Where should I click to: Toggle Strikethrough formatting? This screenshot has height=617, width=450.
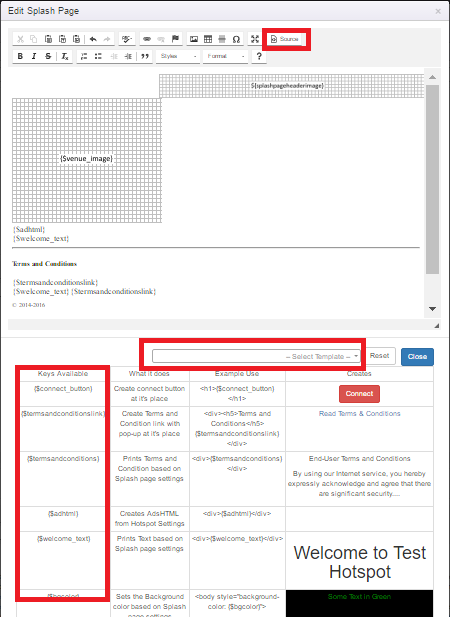48,56
